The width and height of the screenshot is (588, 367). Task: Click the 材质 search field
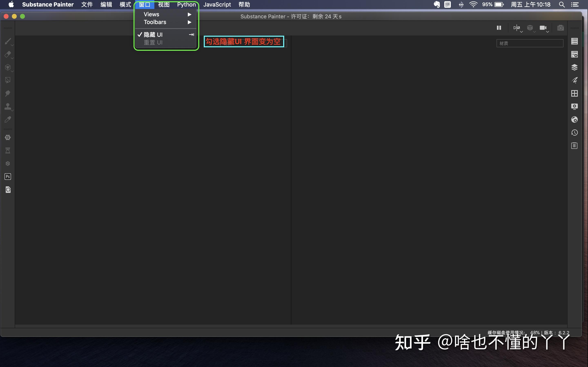pyautogui.click(x=530, y=43)
